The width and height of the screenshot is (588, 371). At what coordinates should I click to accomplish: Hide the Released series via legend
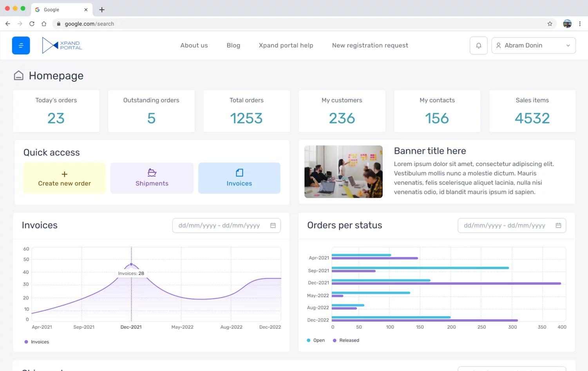pyautogui.click(x=346, y=340)
